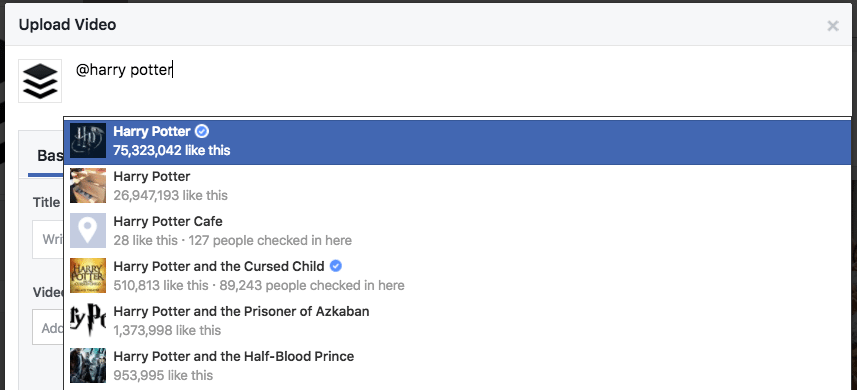Click the verified badge next to Cursed Child
This screenshot has height=390, width=857.
pyautogui.click(x=337, y=266)
